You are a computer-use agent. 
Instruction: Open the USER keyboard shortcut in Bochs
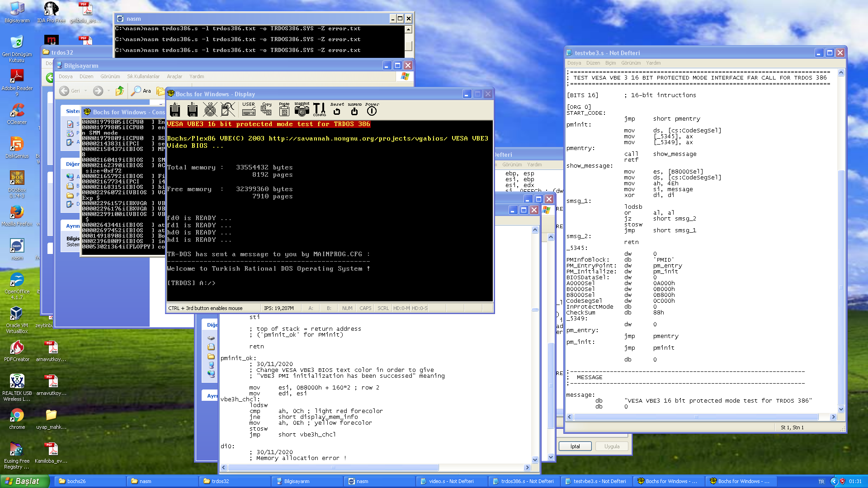point(249,109)
